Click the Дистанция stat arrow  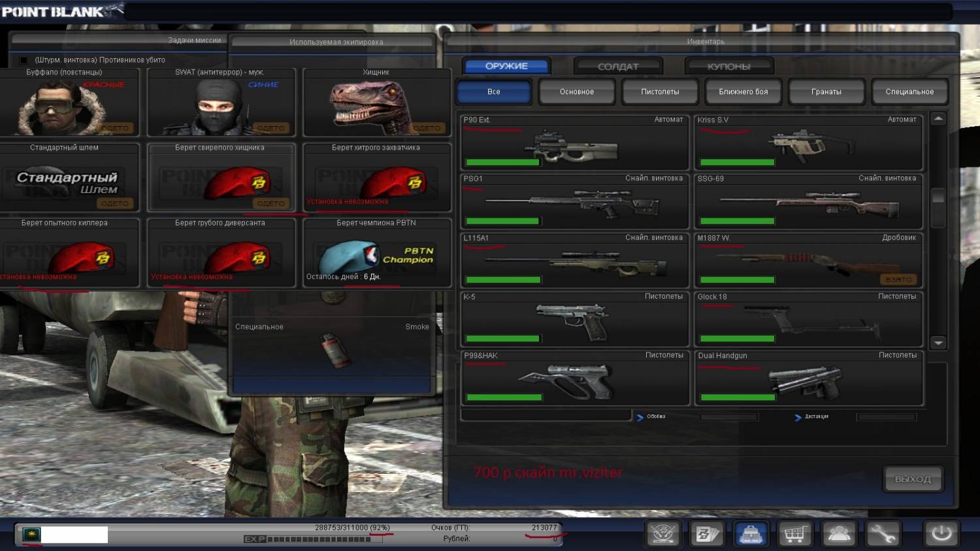798,417
